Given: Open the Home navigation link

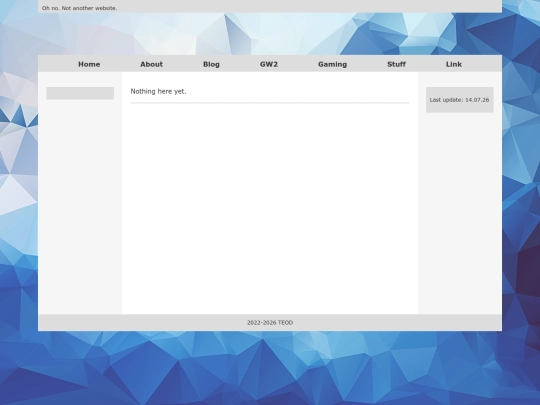Looking at the screenshot, I should [x=89, y=64].
